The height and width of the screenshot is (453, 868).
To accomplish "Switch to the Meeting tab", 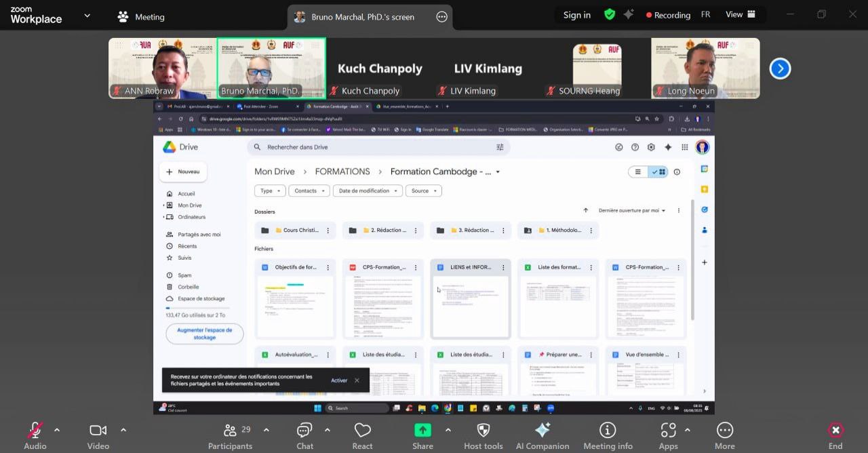I will tap(141, 17).
